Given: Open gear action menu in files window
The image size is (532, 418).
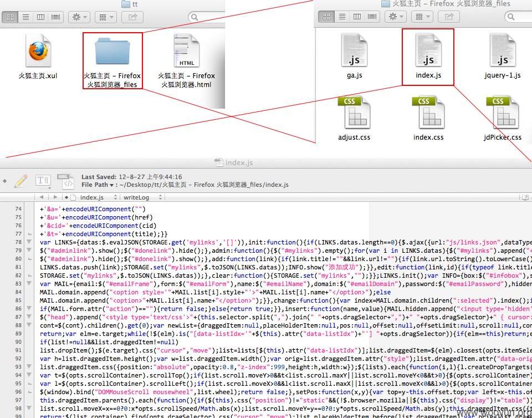Looking at the screenshot, I should pos(396,16).
